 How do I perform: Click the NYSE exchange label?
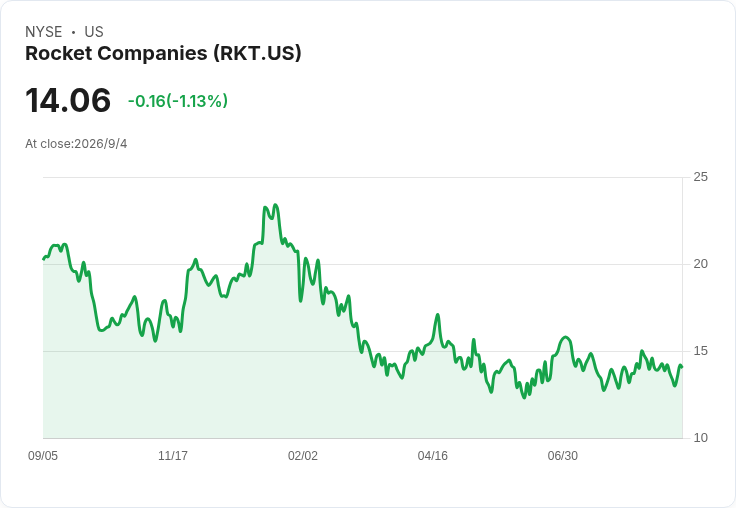(x=44, y=32)
